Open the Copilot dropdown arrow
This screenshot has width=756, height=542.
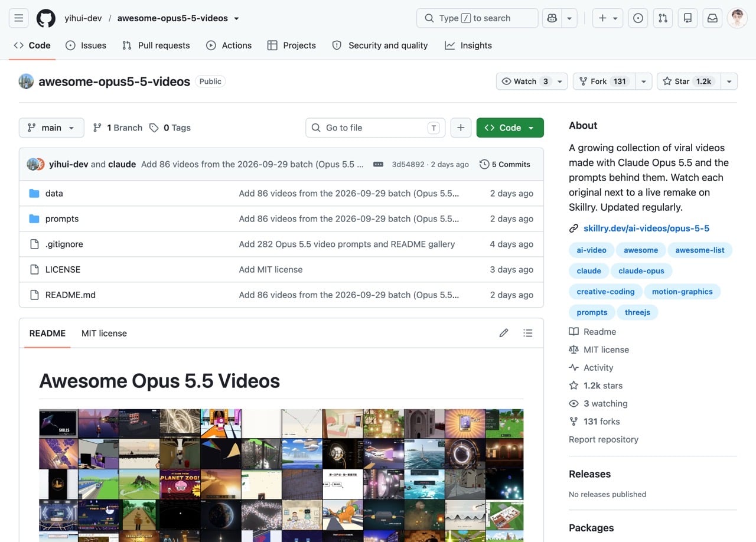pyautogui.click(x=569, y=18)
